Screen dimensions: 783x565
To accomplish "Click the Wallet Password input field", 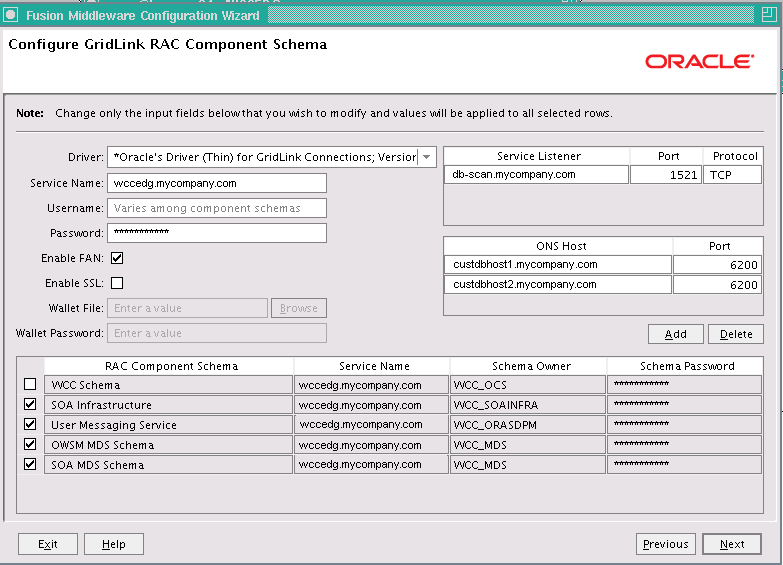I will pyautogui.click(x=217, y=333).
